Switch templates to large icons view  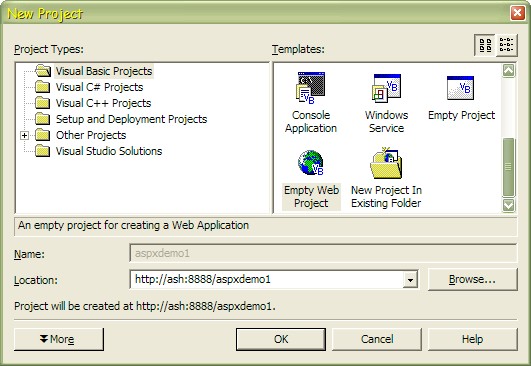tap(485, 45)
